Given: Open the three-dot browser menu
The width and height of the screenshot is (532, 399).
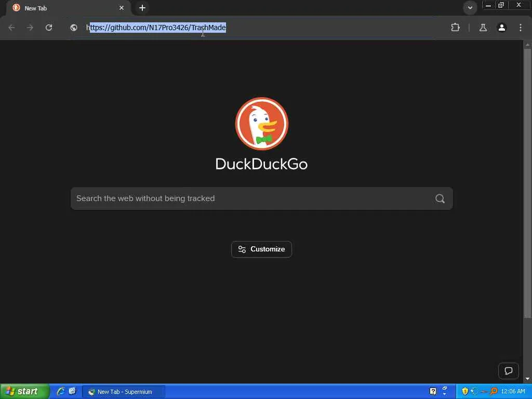Looking at the screenshot, I should tap(521, 28).
